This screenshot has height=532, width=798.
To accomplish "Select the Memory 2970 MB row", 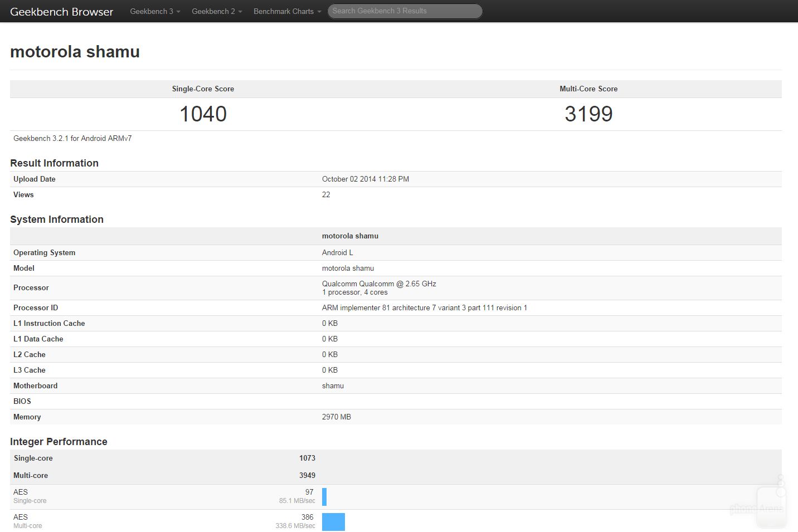I will click(335, 417).
